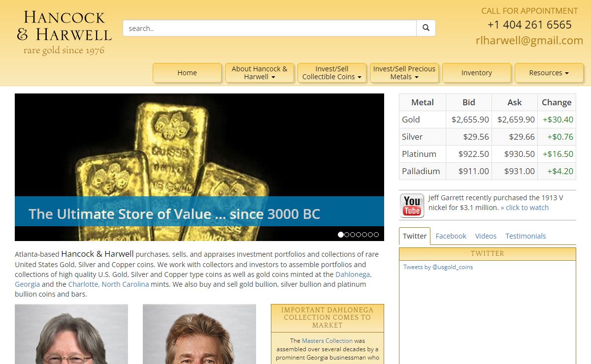The height and width of the screenshot is (364, 591).
Task: Switch to the Twitter tab
Action: pos(415,236)
